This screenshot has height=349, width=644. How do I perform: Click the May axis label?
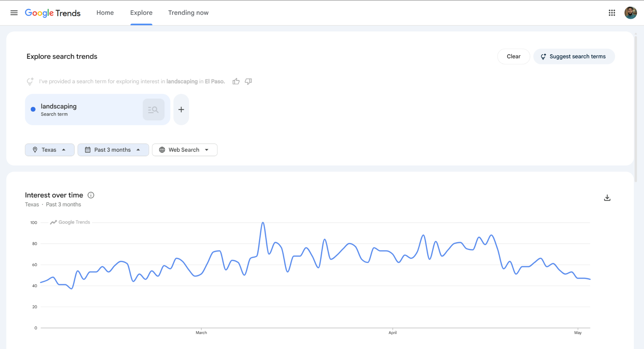coord(578,333)
